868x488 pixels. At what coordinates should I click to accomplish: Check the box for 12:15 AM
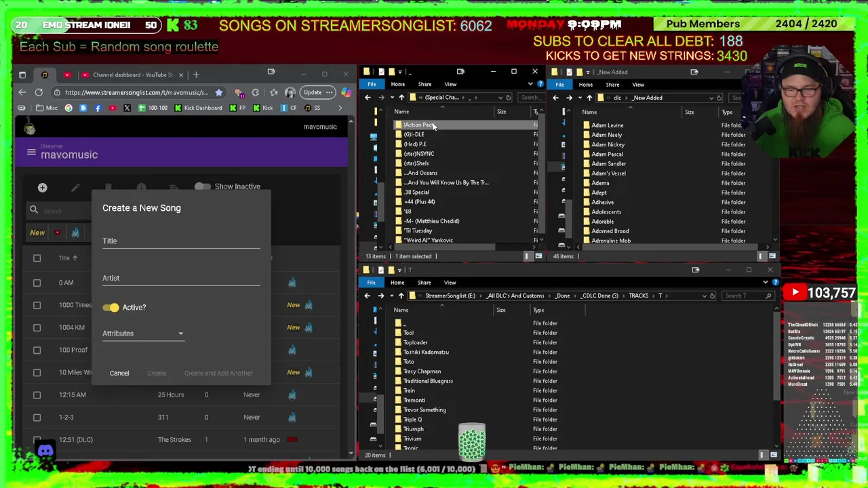click(37, 394)
